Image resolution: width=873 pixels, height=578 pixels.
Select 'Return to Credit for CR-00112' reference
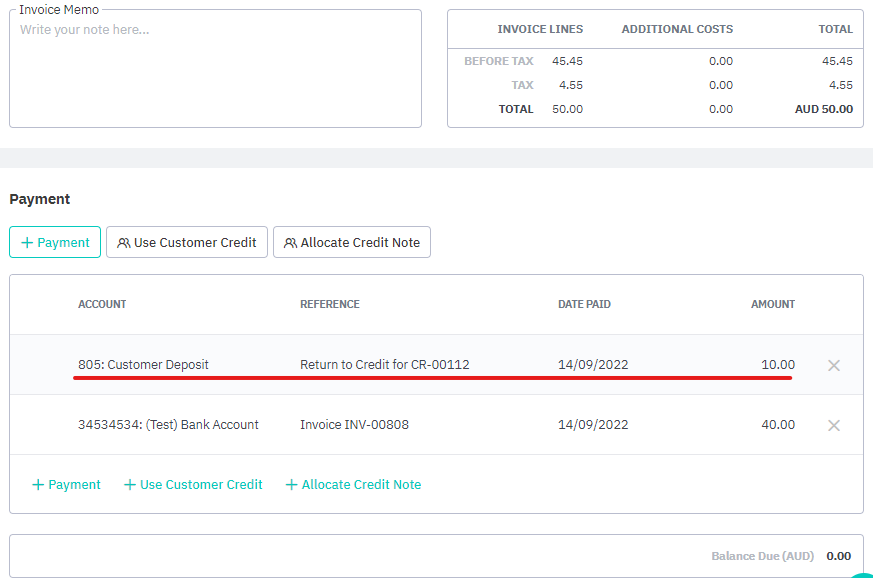coord(385,365)
